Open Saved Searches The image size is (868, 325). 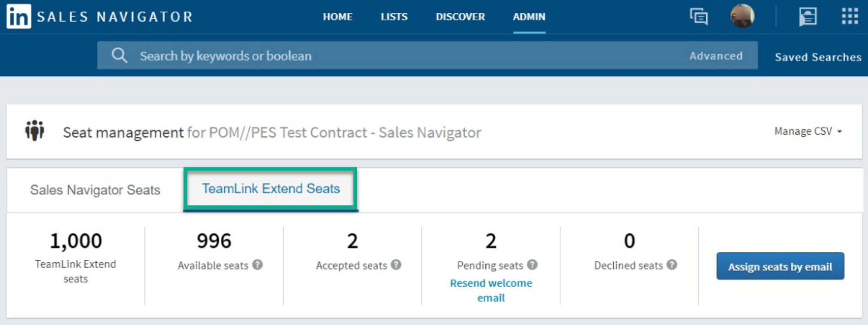818,57
